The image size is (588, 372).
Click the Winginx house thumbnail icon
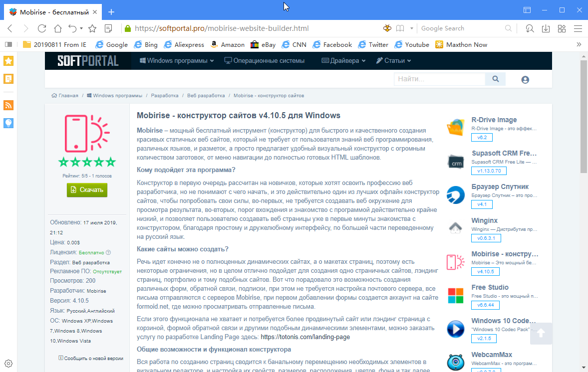pyautogui.click(x=456, y=227)
